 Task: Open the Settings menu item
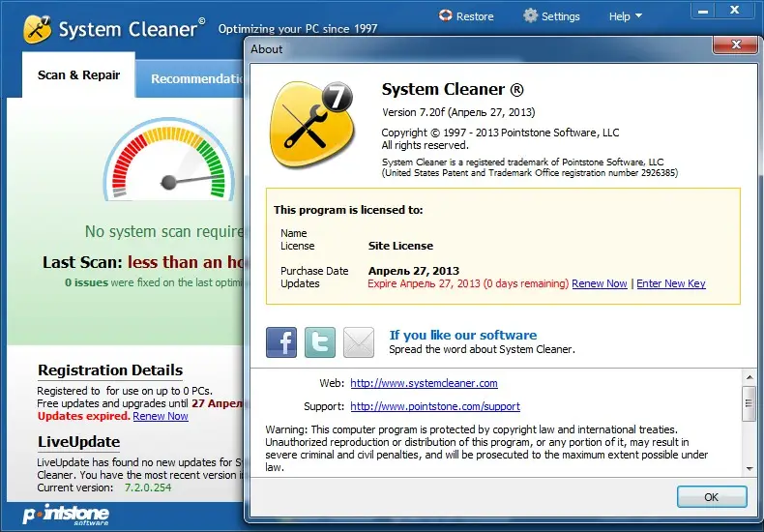551,16
